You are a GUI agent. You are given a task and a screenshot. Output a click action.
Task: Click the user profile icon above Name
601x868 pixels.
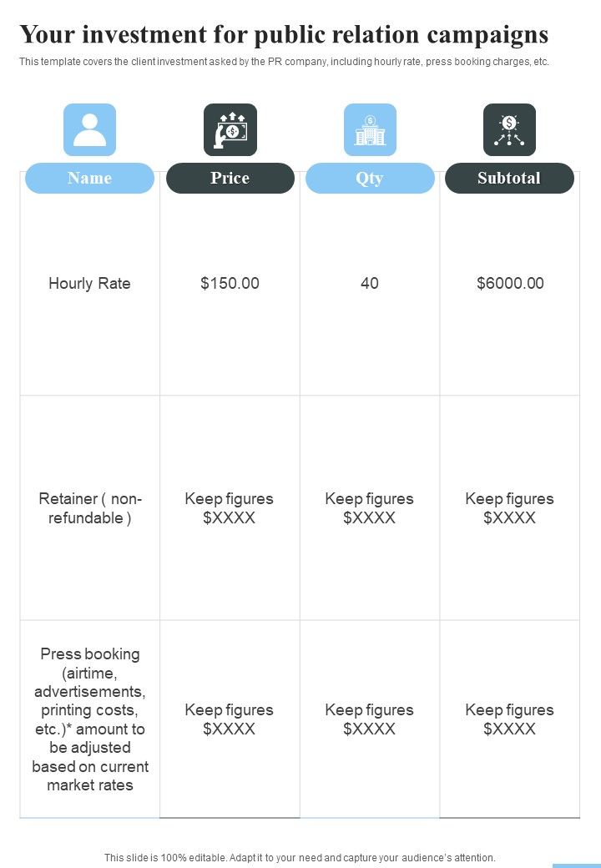89,129
